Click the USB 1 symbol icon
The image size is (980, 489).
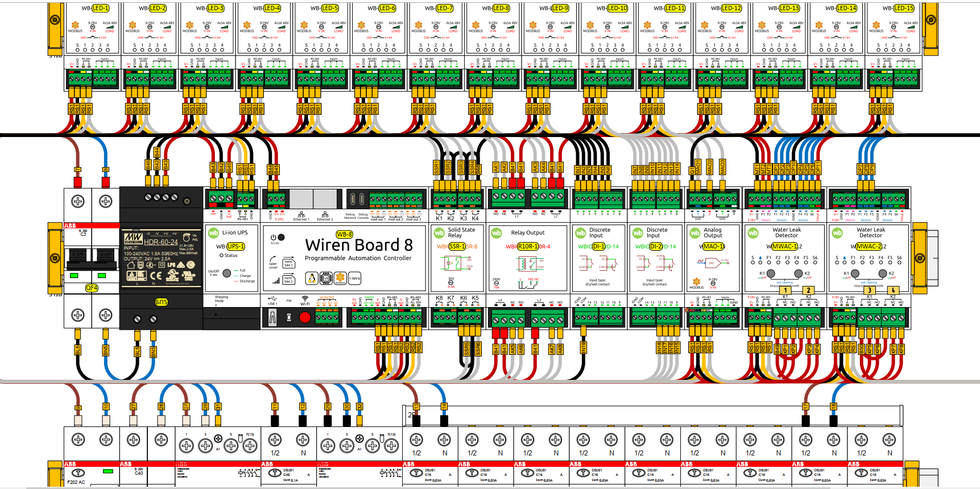[272, 298]
